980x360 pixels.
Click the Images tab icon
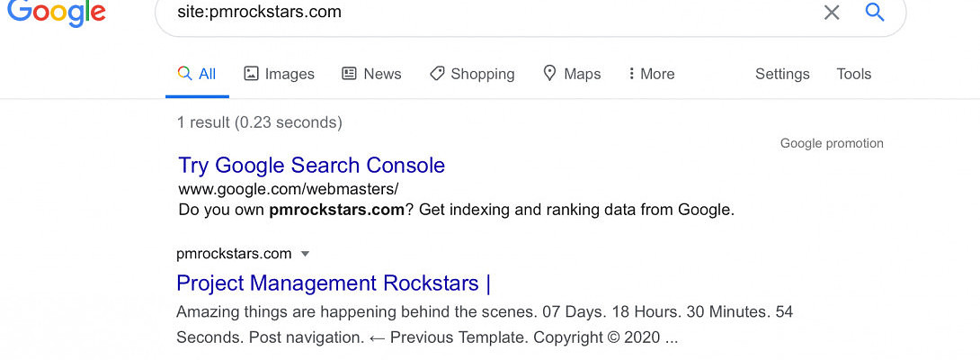tap(252, 74)
